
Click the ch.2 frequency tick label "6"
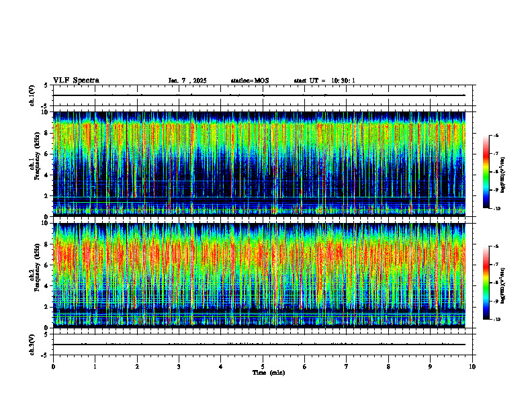[x=46, y=265]
